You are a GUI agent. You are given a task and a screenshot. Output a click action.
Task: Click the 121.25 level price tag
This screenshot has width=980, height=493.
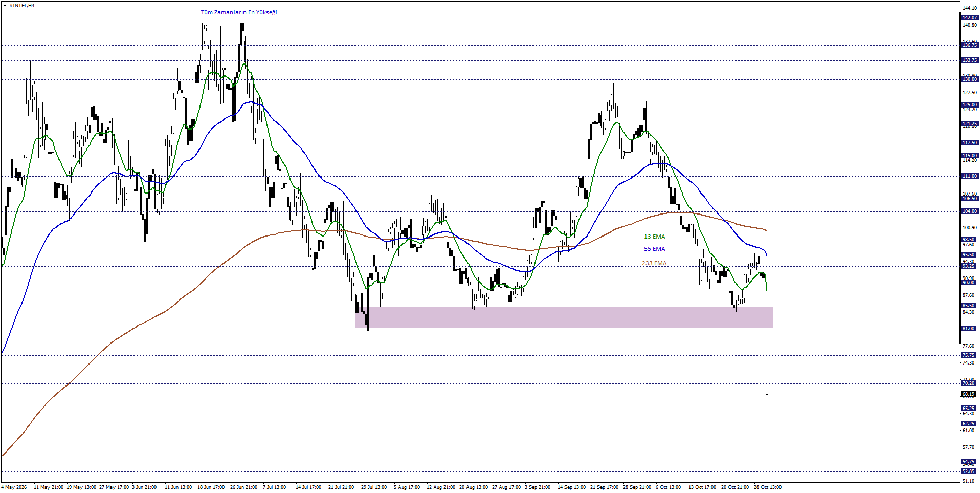pyautogui.click(x=969, y=124)
